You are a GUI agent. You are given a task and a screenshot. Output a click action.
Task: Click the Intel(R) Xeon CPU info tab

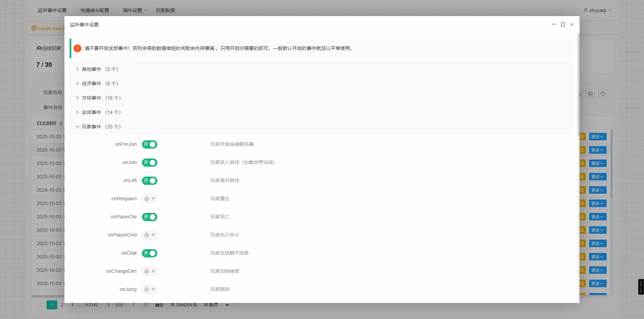[x=47, y=28]
